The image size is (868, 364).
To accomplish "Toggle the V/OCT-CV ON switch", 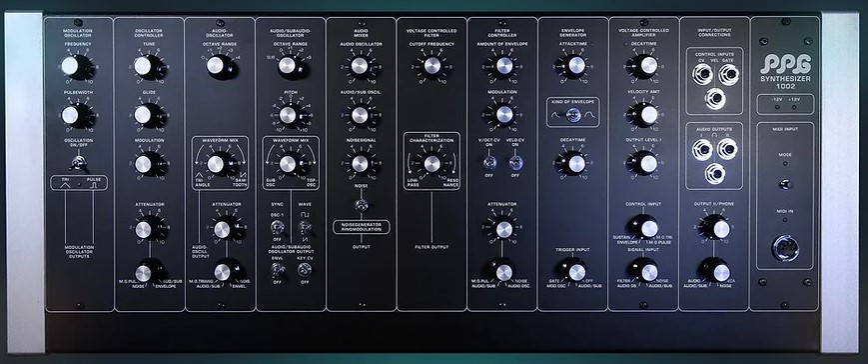I will (490, 162).
